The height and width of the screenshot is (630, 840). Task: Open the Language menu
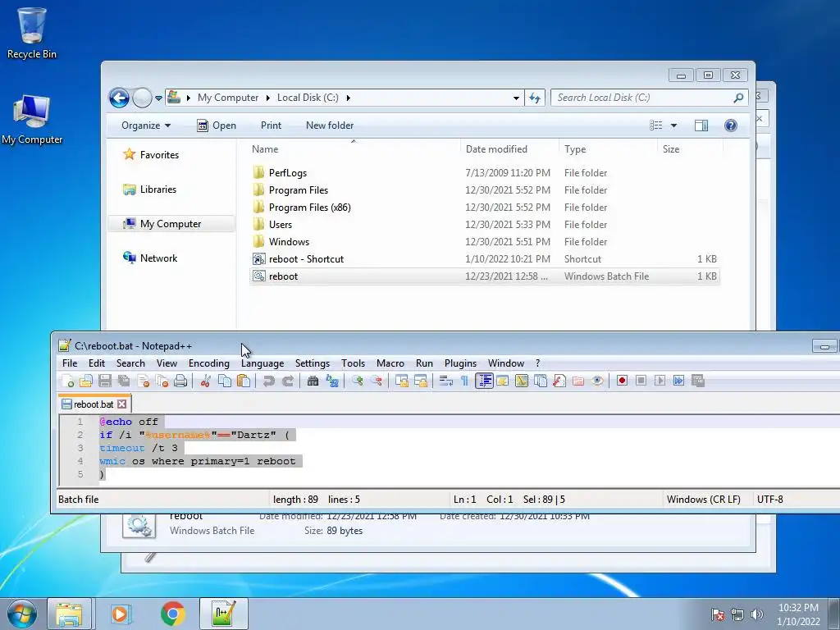pyautogui.click(x=262, y=363)
